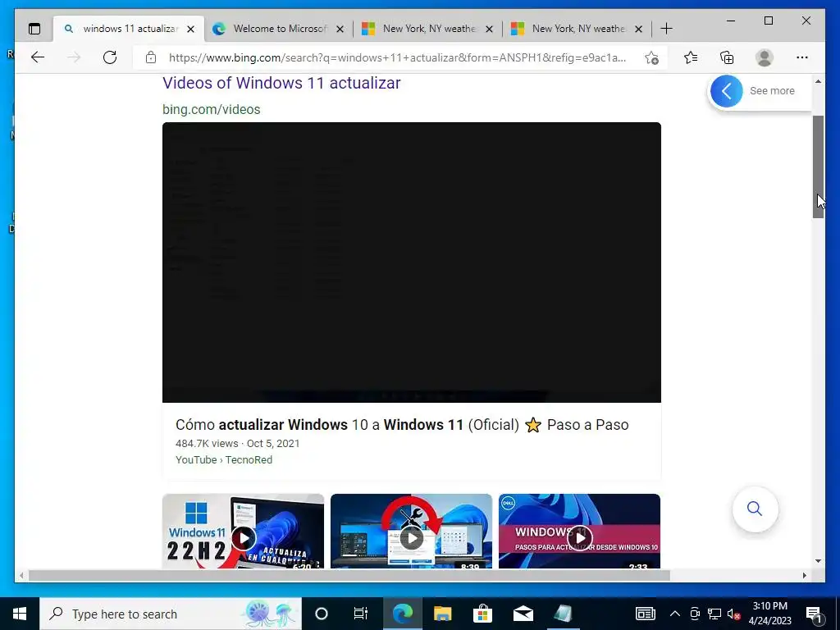Open the Favorites list icon
The width and height of the screenshot is (840, 630).
point(691,57)
